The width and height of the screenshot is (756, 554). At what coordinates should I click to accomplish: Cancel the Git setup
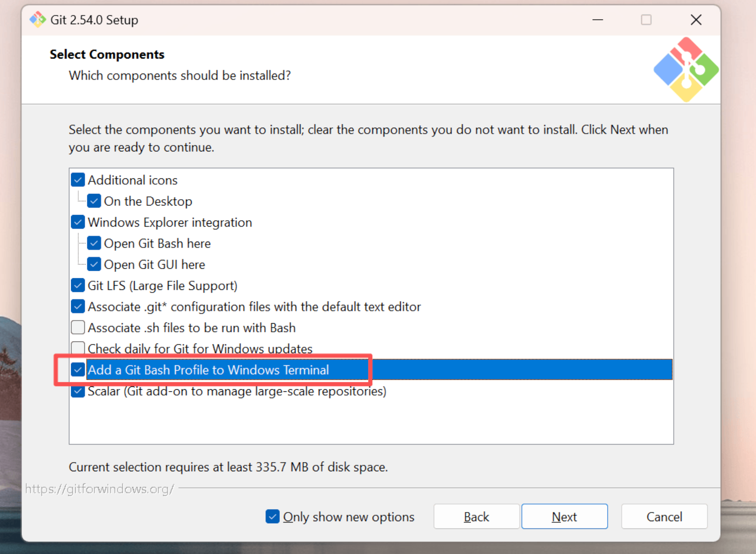coord(664,517)
